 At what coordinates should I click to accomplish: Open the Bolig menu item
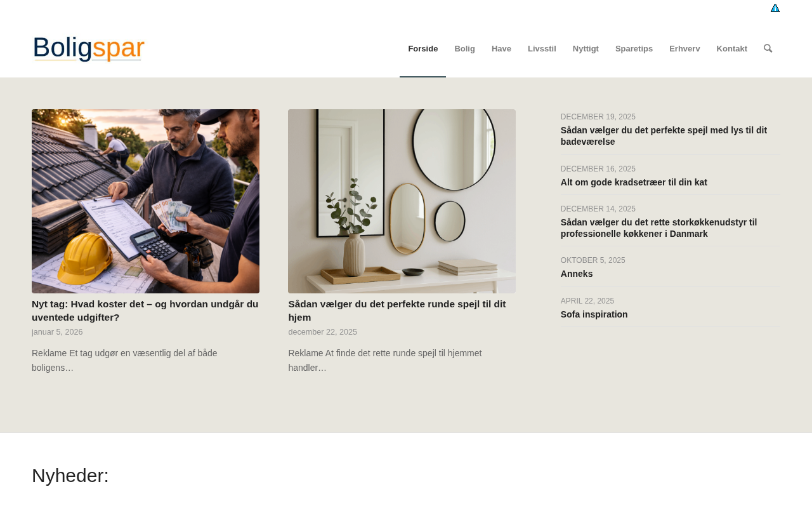point(464,49)
